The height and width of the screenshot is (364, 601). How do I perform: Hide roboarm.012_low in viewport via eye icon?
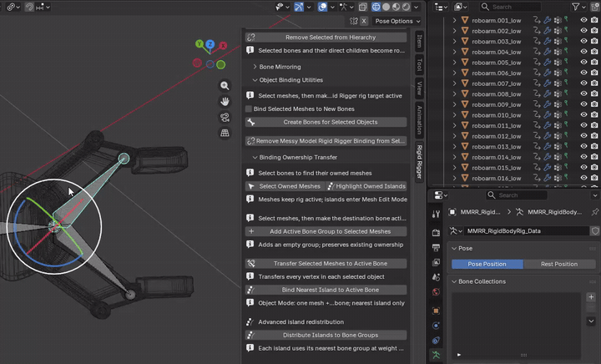pos(583,135)
